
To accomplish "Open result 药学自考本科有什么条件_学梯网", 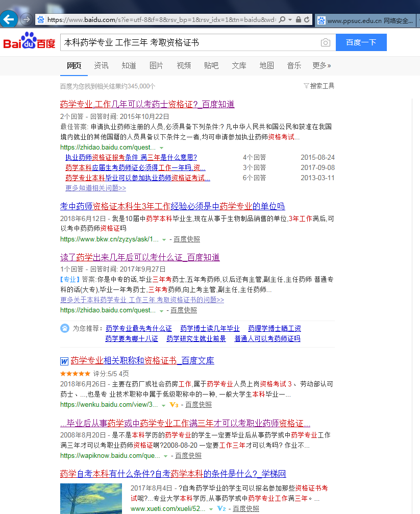I will click(173, 474).
